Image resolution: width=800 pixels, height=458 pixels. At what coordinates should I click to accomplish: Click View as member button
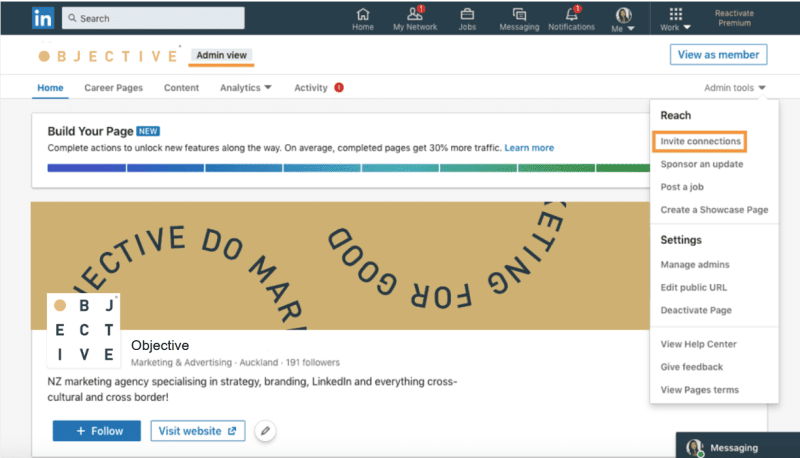[718, 55]
